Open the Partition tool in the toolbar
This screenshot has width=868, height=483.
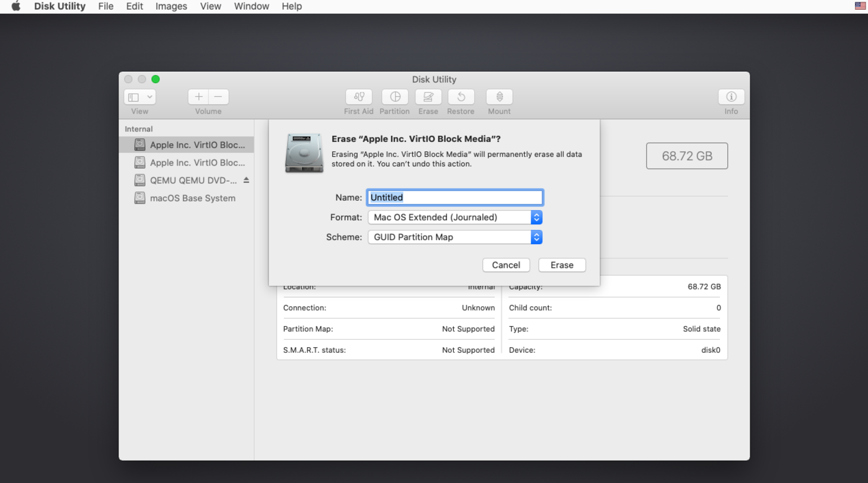click(x=395, y=98)
